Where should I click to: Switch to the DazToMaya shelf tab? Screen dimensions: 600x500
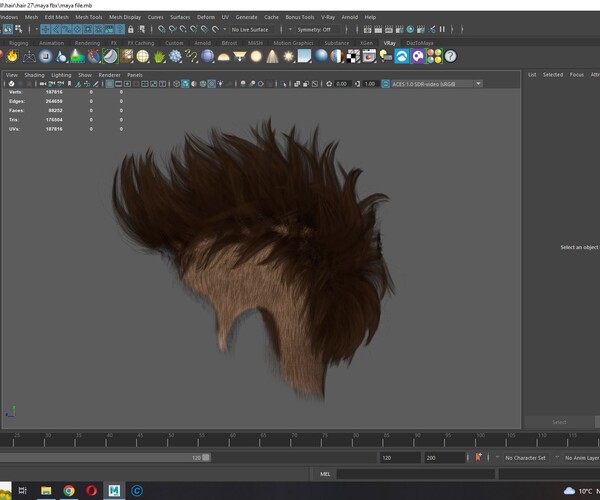[420, 43]
